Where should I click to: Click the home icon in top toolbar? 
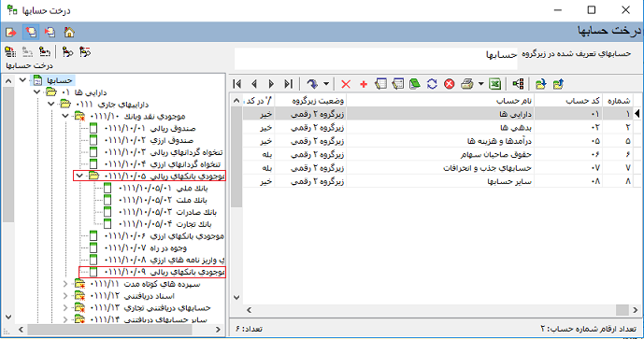tap(69, 32)
